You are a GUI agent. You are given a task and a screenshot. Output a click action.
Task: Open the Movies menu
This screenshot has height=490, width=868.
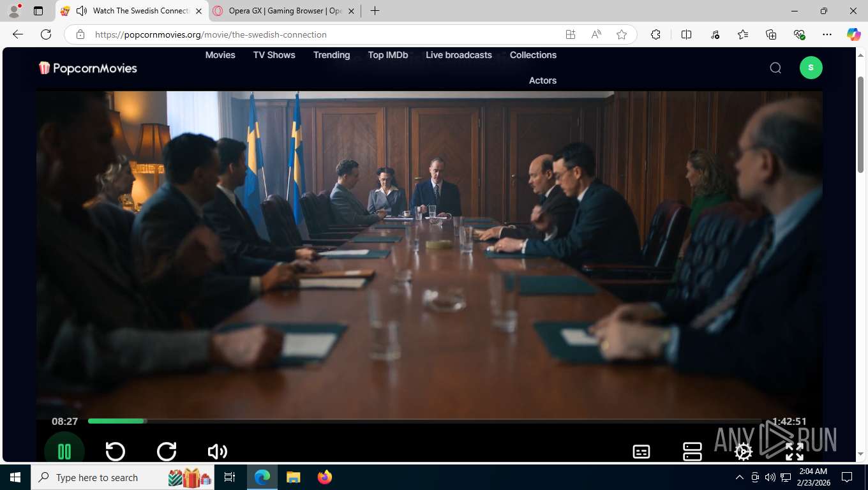coord(220,55)
